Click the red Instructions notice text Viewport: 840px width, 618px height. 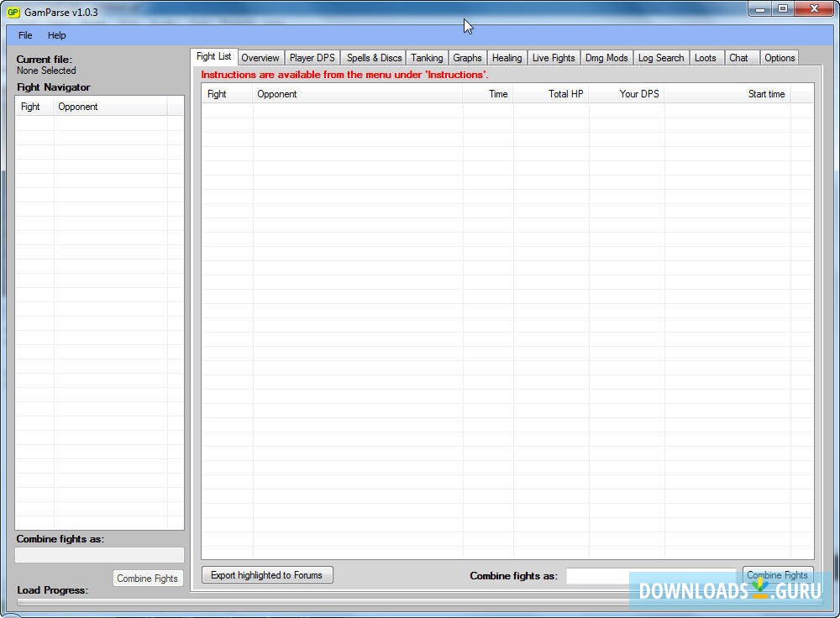[344, 75]
